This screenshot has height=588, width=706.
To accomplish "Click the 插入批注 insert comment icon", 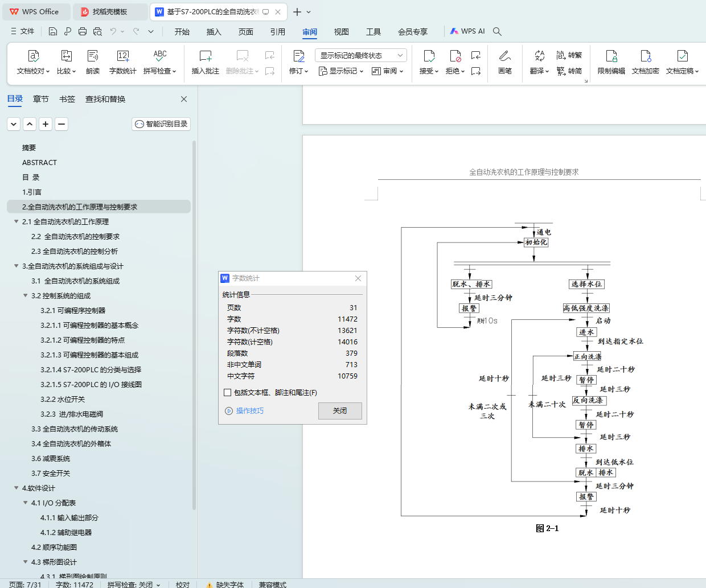I will [205, 56].
